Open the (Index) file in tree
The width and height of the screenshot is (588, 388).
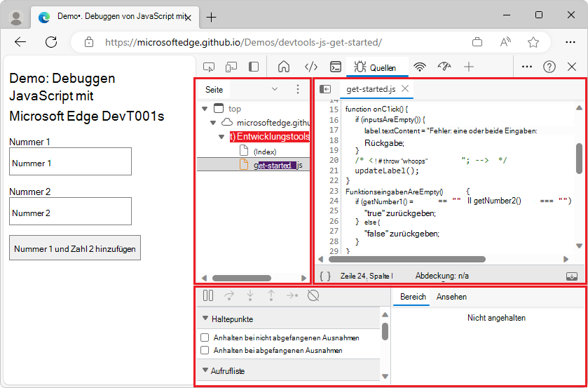265,152
